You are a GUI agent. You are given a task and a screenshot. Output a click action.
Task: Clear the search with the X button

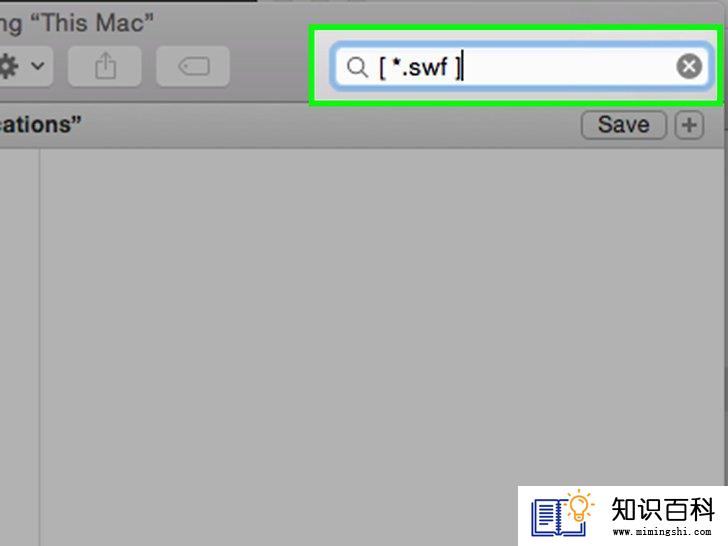tap(689, 66)
